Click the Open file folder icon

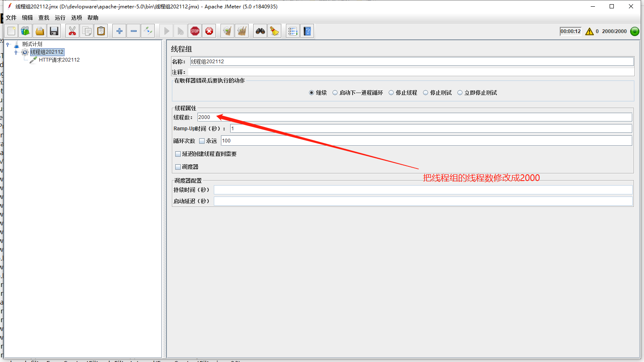tap(40, 31)
